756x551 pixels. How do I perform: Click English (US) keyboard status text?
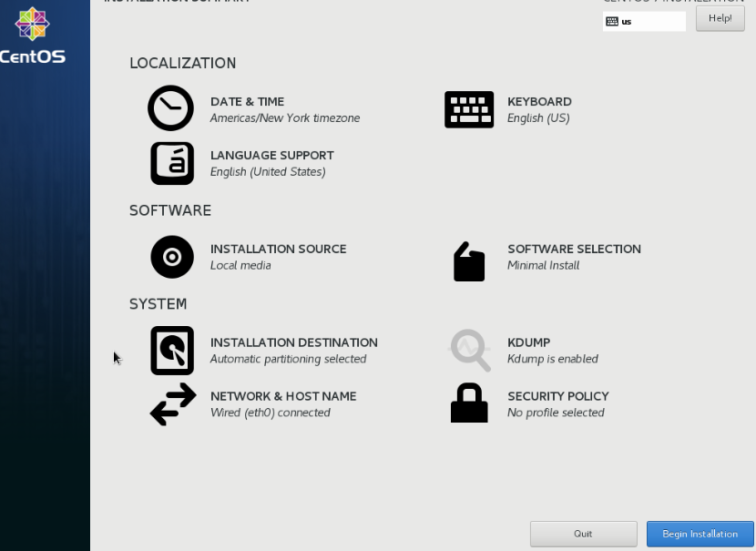pyautogui.click(x=538, y=118)
